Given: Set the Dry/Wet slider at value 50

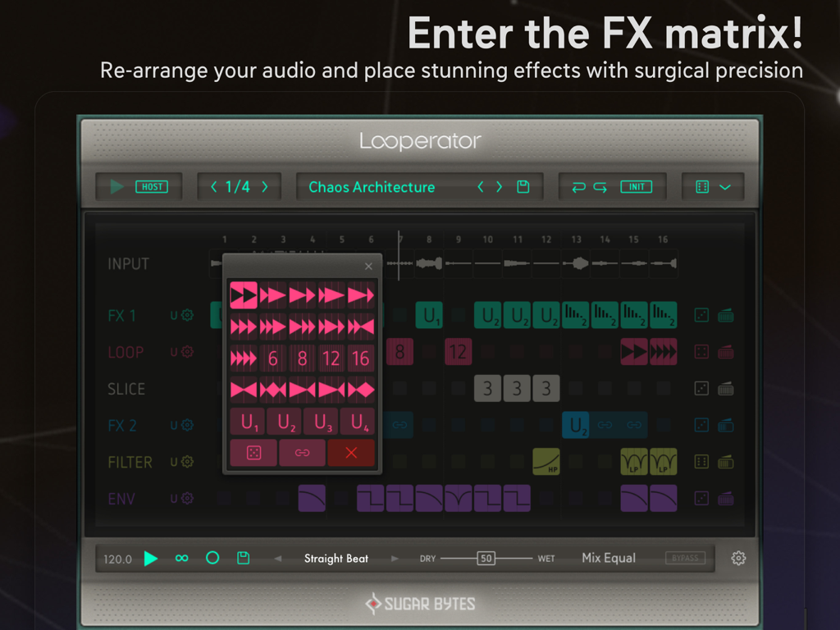Looking at the screenshot, I should (x=486, y=558).
